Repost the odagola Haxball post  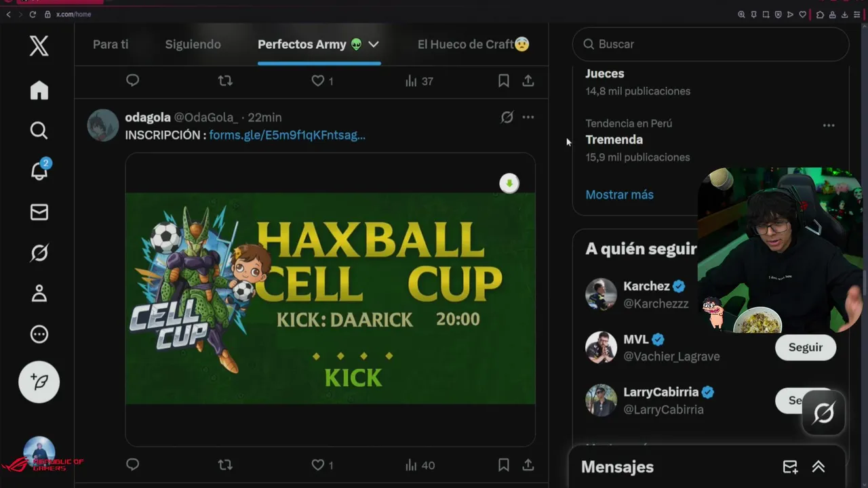pos(225,465)
